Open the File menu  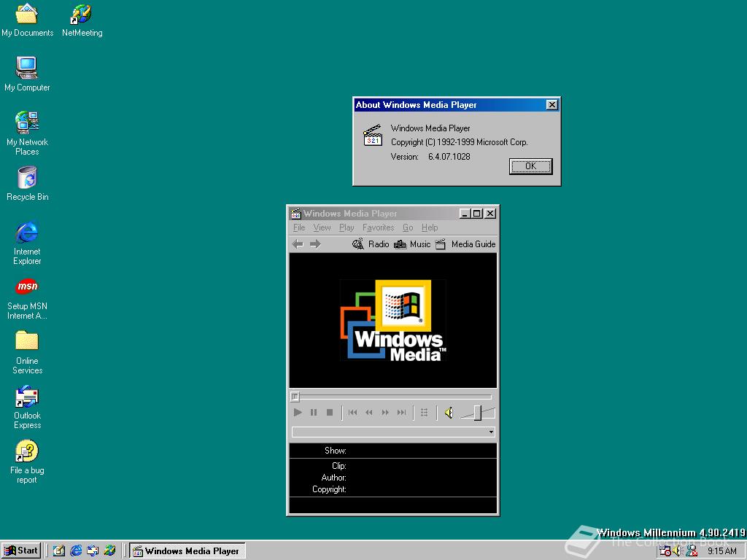tap(298, 227)
